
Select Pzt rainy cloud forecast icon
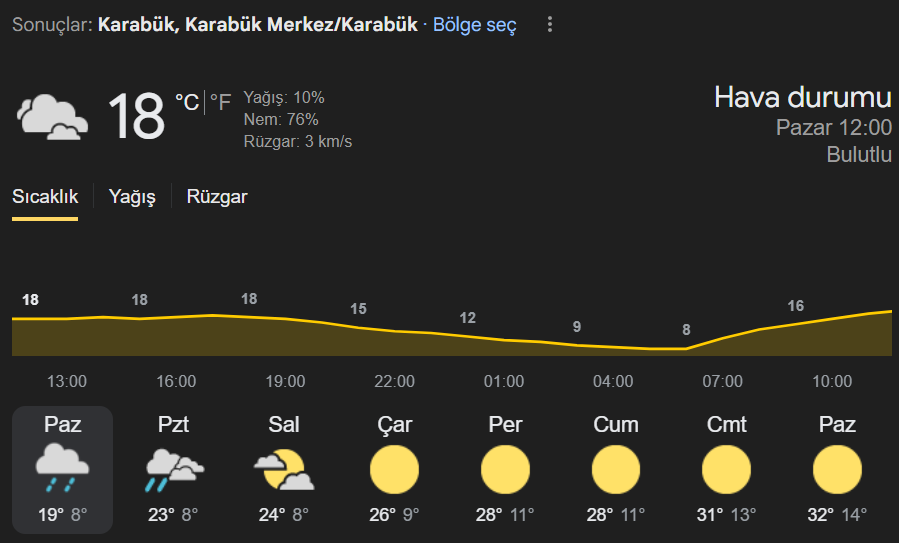click(x=174, y=470)
